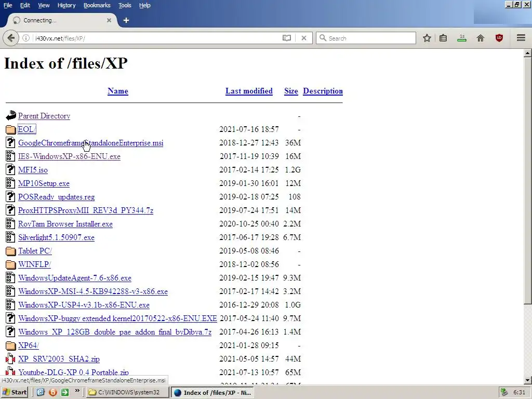Screen dimensions: 532x399
Task: Open the File menu
Action: click(x=8, y=5)
